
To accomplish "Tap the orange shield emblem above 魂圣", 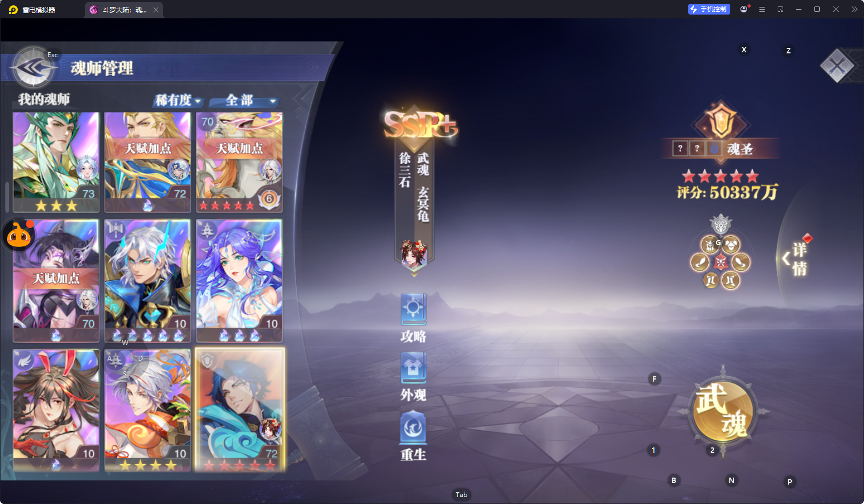I will coord(721,121).
